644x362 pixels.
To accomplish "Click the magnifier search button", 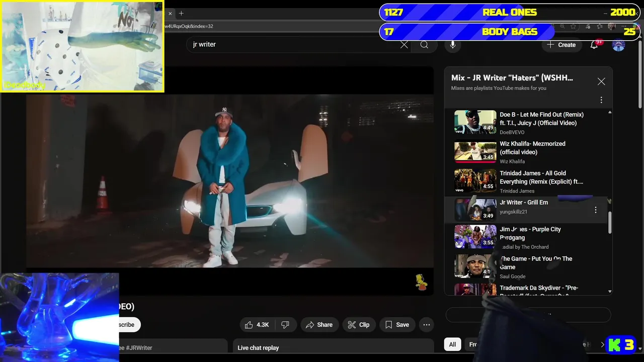I will pos(424,45).
